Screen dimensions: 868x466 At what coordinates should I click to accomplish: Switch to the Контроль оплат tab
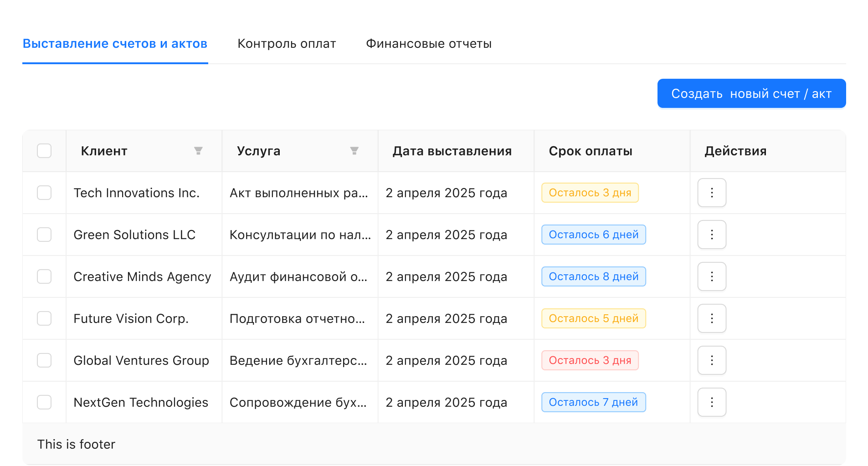coord(286,44)
